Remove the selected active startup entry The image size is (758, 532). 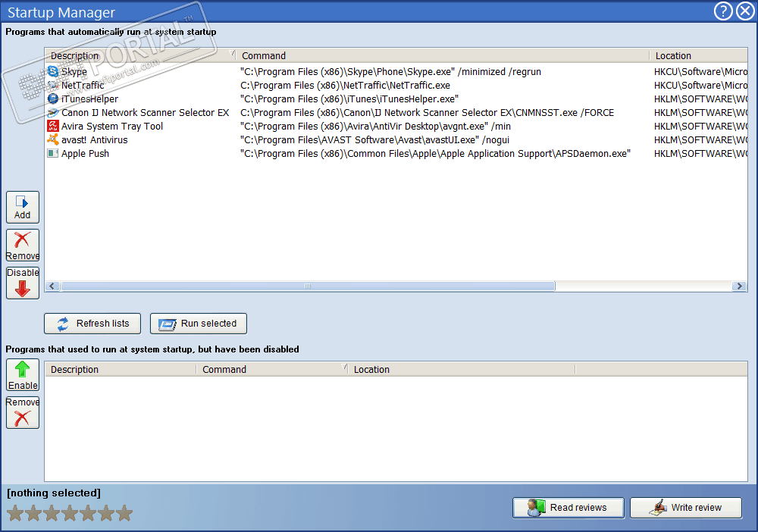coord(22,246)
